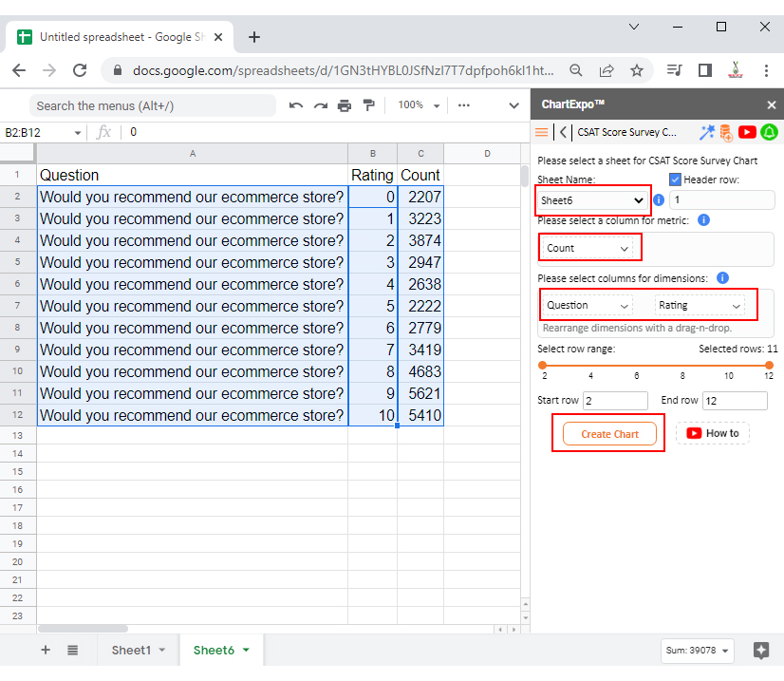
Task: Open ChartExpo hamburger menu
Action: (542, 132)
